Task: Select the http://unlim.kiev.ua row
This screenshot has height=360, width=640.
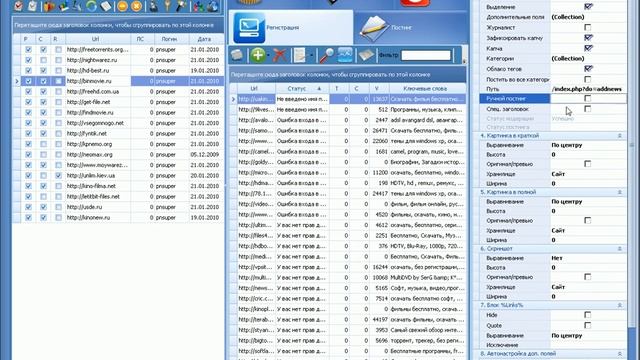Action: [x=118, y=176]
